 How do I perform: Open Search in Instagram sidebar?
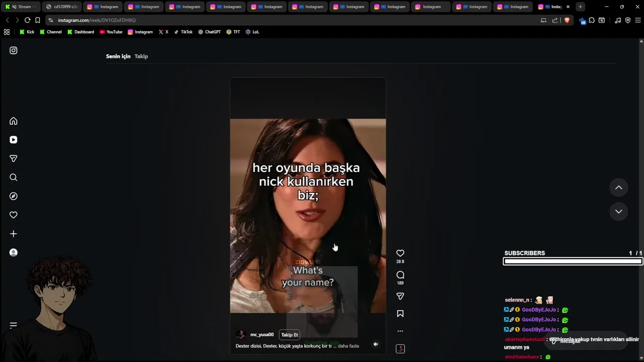pos(14,177)
